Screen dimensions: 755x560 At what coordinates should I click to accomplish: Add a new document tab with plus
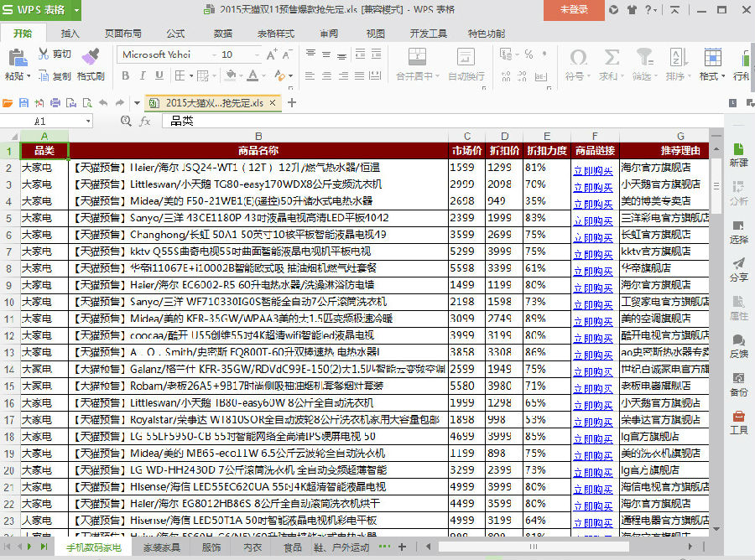click(292, 103)
